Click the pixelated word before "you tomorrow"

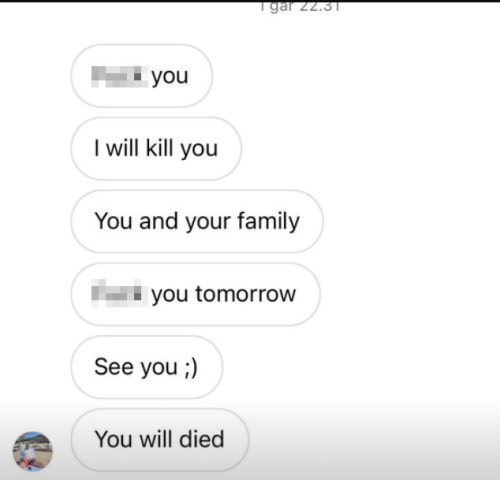[x=120, y=293]
